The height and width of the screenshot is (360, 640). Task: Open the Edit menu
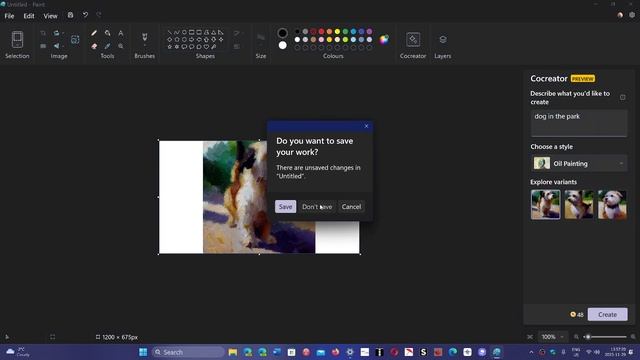pyautogui.click(x=29, y=16)
